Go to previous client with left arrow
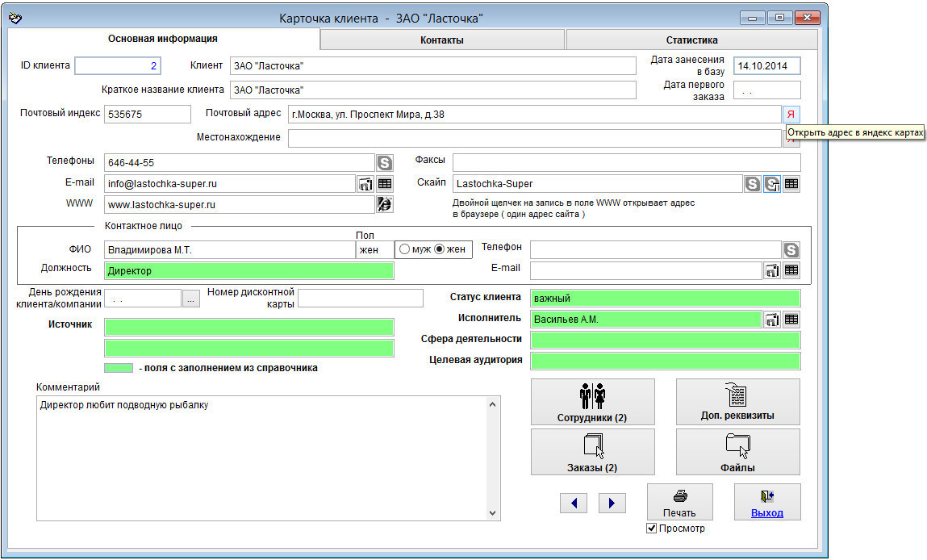Viewport: 927px width, 560px height. (x=574, y=504)
